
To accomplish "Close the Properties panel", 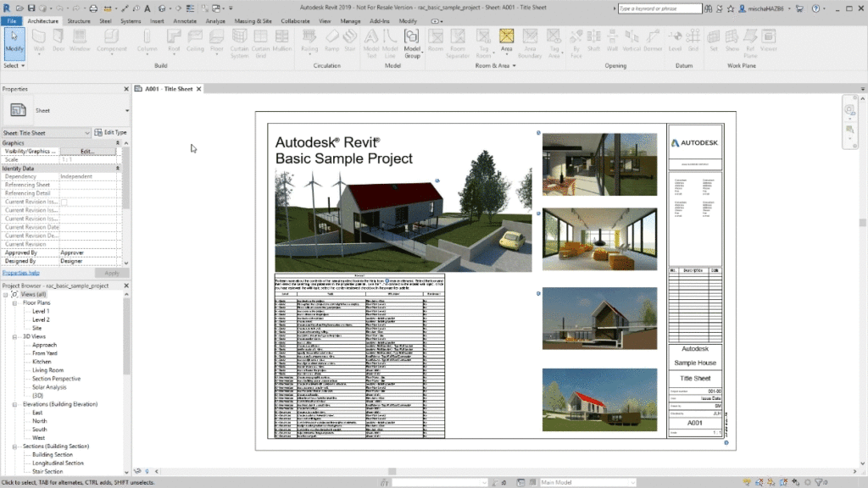I will (126, 88).
